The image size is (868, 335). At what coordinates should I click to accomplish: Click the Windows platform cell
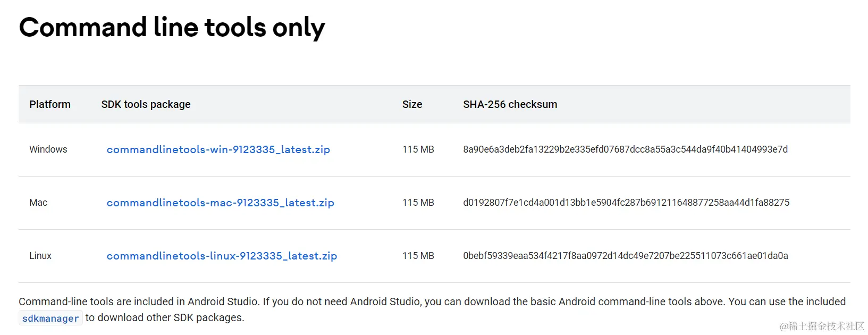(48, 149)
